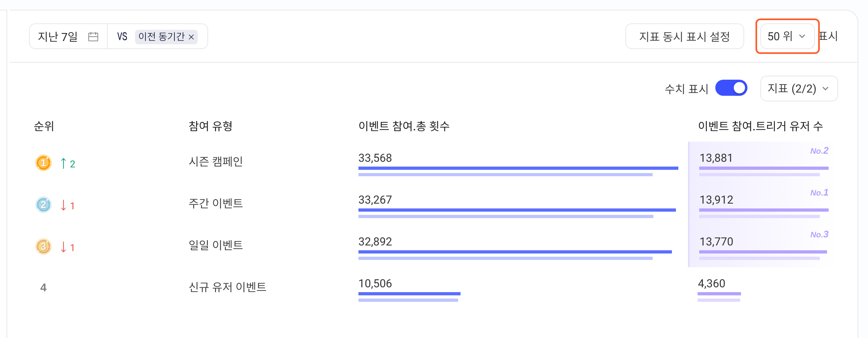The width and height of the screenshot is (868, 338).
Task: Click the gold rank 1 medal icon
Action: tap(43, 163)
